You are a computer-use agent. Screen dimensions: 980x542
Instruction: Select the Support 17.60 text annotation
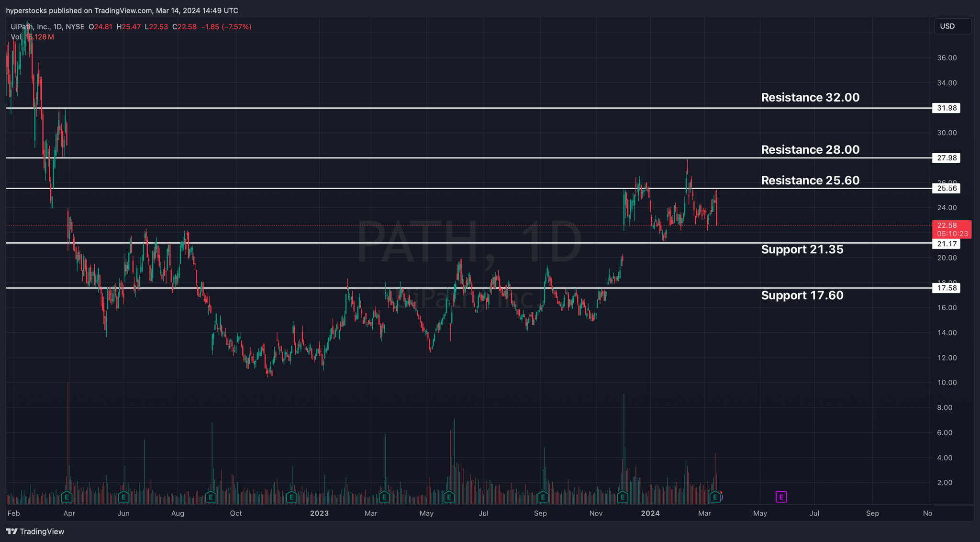pyautogui.click(x=802, y=295)
